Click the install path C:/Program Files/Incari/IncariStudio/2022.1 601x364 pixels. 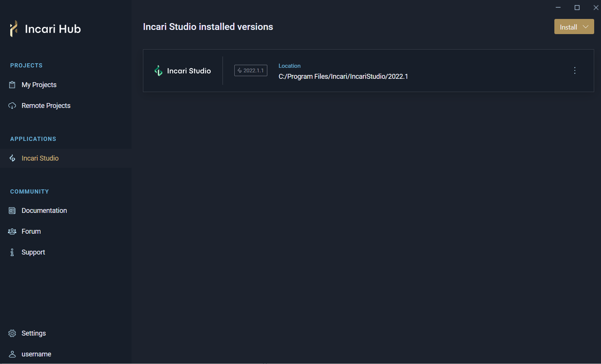[344, 77]
